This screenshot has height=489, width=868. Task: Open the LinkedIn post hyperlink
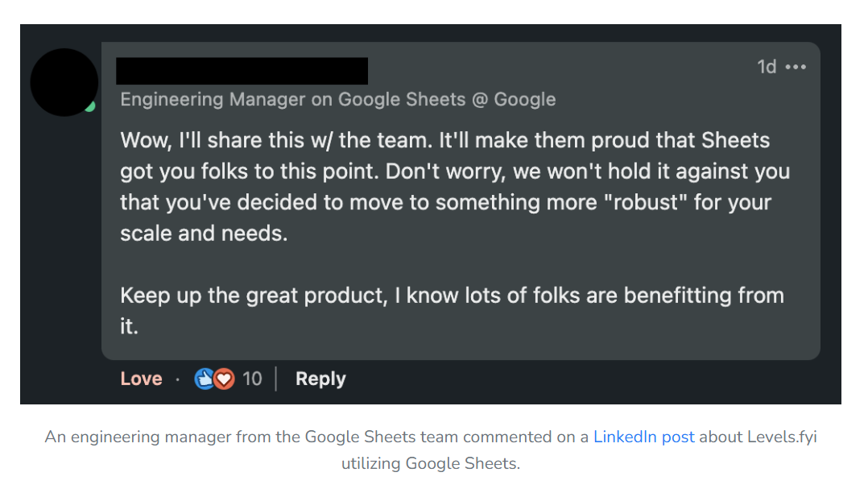644,437
